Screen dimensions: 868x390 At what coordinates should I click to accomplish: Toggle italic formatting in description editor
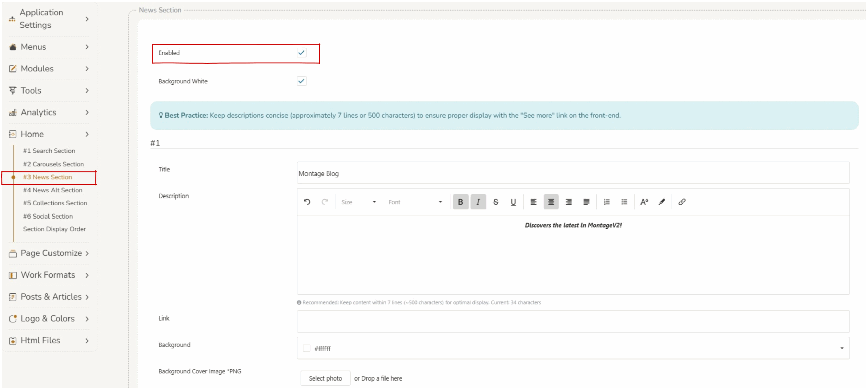pyautogui.click(x=478, y=202)
